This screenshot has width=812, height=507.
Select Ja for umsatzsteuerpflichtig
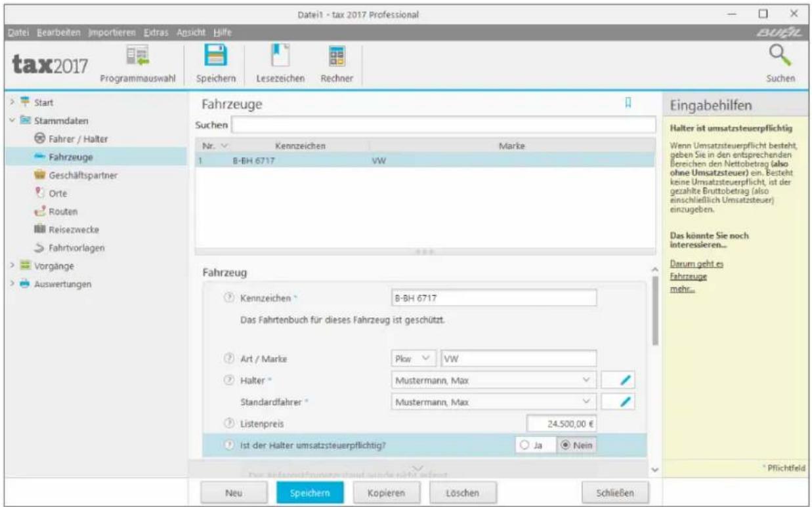click(x=534, y=446)
